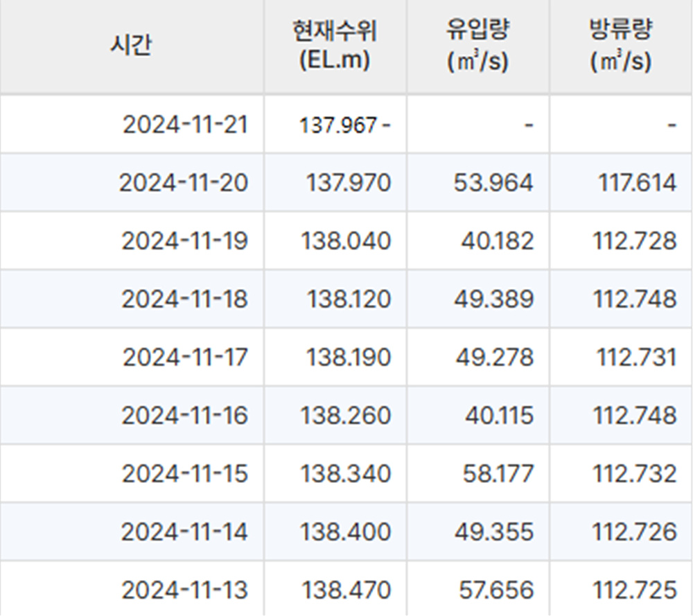Screen dimensions: 693x616
Task: Click discharge value 112.726
Action: [x=635, y=532]
